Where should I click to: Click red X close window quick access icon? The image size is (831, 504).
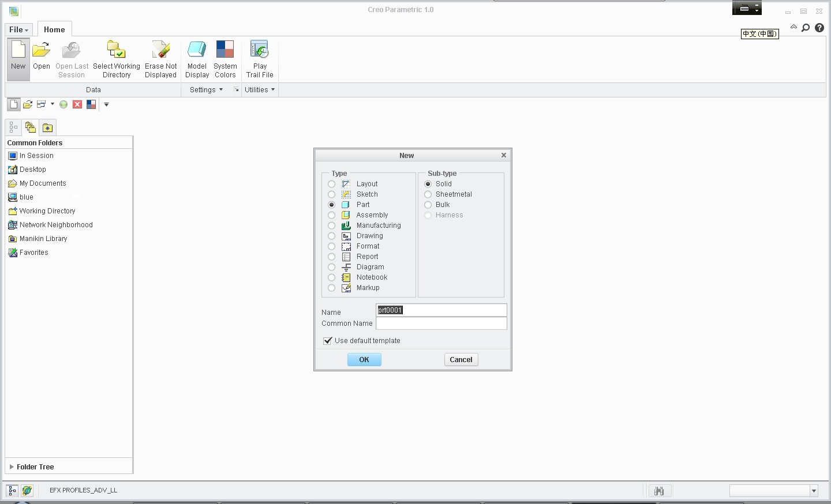[x=77, y=104]
